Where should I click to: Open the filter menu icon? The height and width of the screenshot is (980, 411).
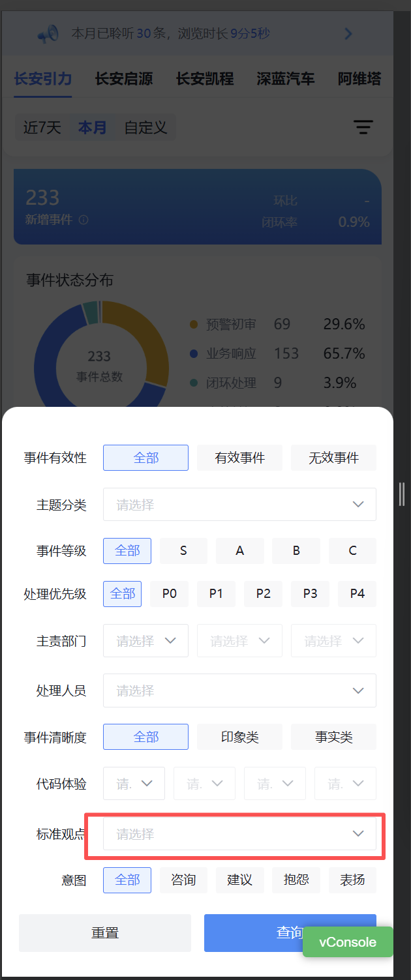tap(363, 127)
